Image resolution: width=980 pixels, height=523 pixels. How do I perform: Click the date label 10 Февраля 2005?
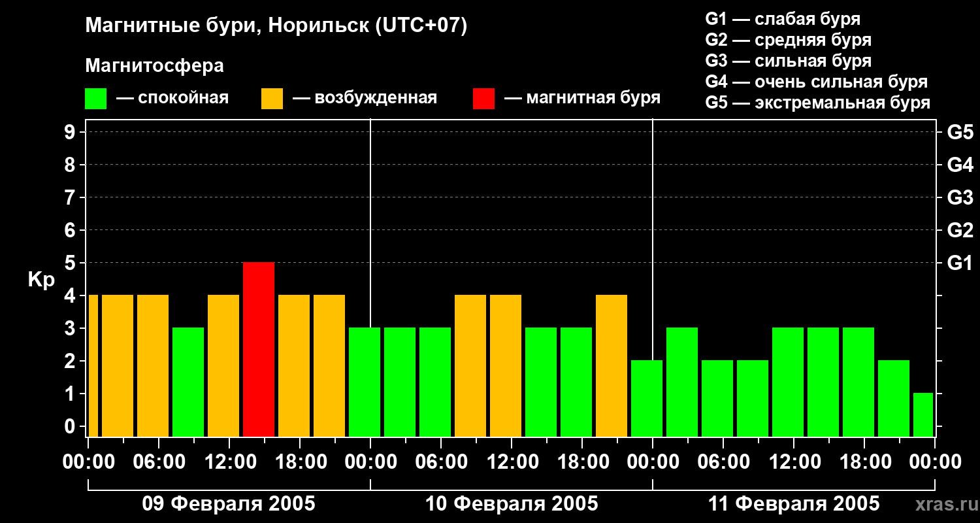pos(512,504)
